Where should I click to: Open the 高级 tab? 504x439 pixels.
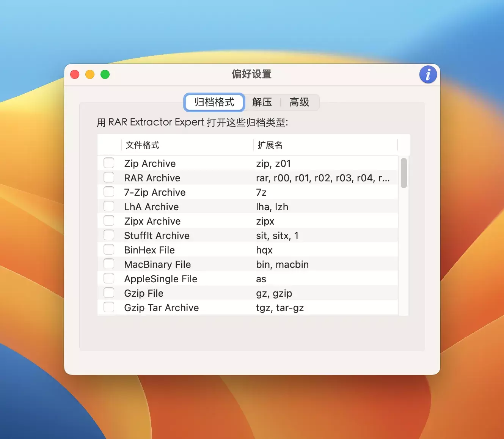click(x=299, y=102)
